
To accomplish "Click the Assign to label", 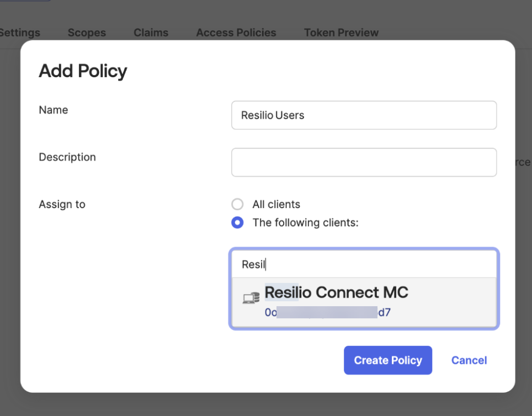I will pos(62,204).
